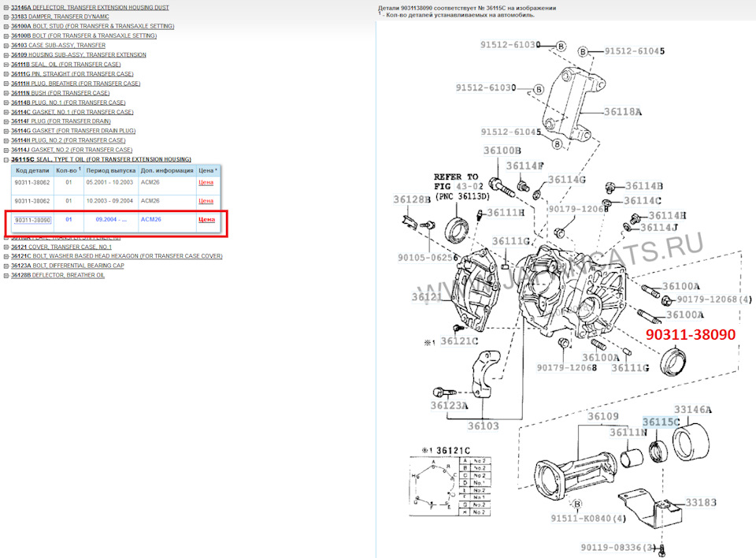The width and height of the screenshot is (756, 558).
Task: Expand the 36121 COVER, TRANSFER CASE node
Action: (5, 246)
